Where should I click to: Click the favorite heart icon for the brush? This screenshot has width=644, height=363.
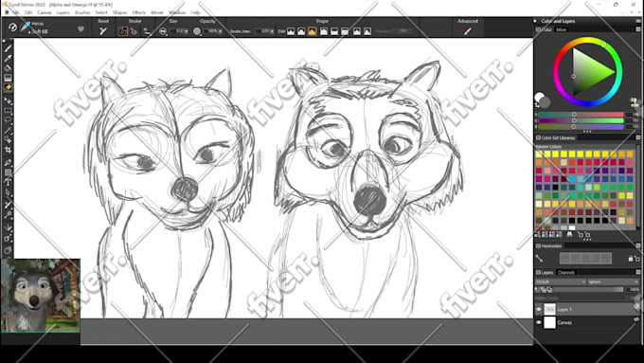pyautogui.click(x=80, y=28)
